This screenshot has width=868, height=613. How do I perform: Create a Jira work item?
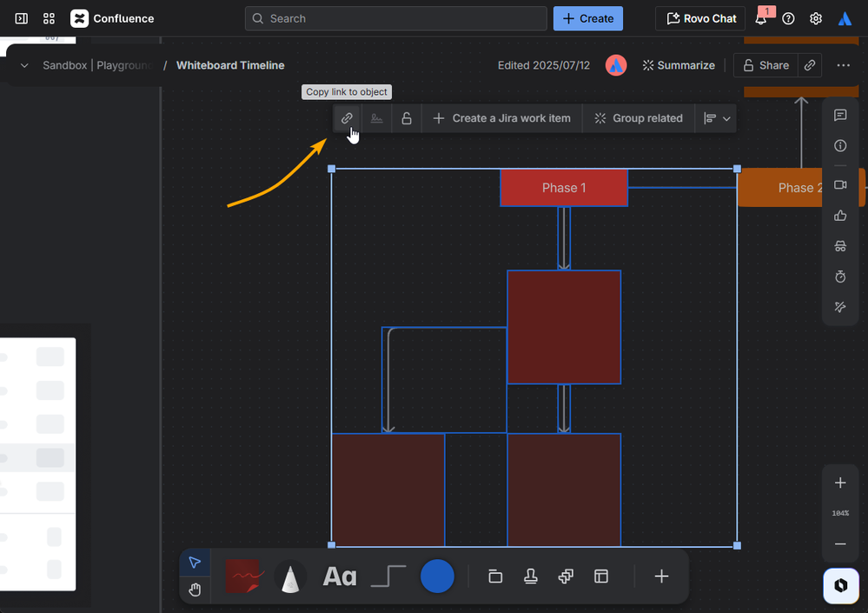[501, 118]
